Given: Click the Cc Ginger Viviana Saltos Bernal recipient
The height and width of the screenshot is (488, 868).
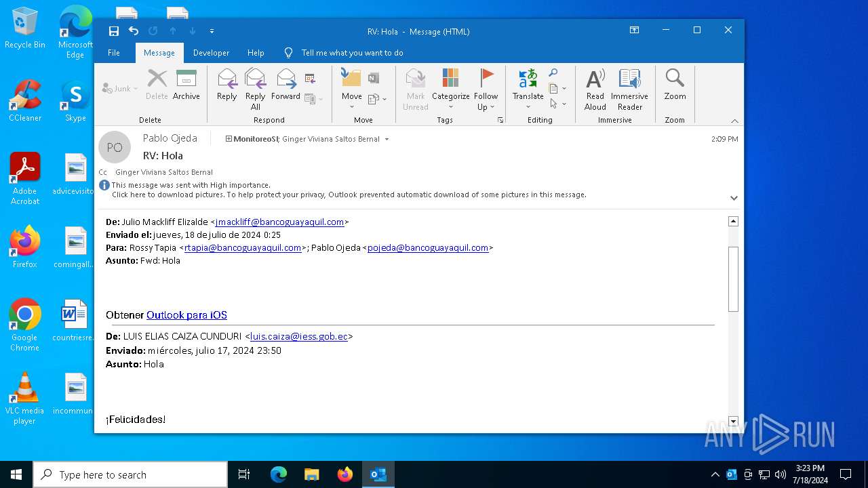Looking at the screenshot, I should pos(164,172).
